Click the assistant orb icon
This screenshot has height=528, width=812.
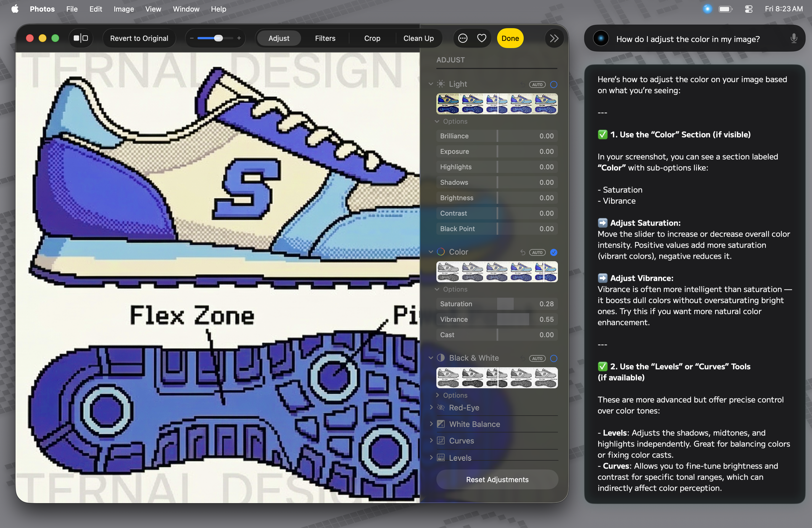pyautogui.click(x=601, y=39)
